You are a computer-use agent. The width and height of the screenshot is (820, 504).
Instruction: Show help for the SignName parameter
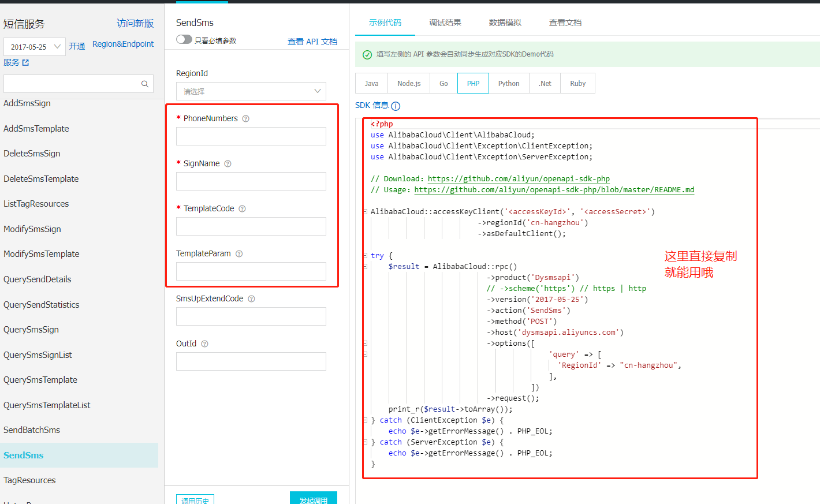(228, 163)
